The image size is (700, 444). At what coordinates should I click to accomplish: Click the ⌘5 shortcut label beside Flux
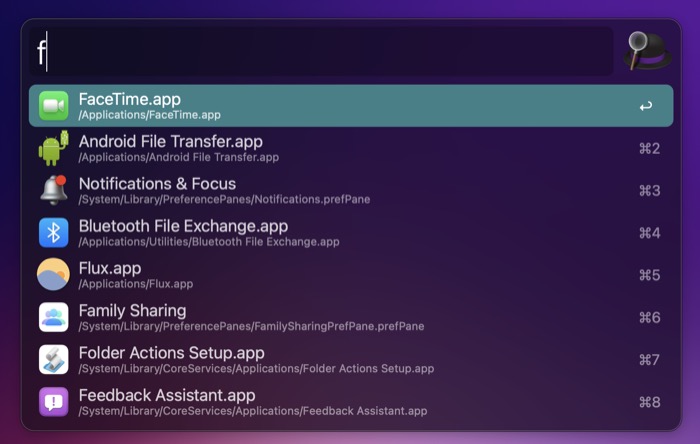click(x=649, y=275)
